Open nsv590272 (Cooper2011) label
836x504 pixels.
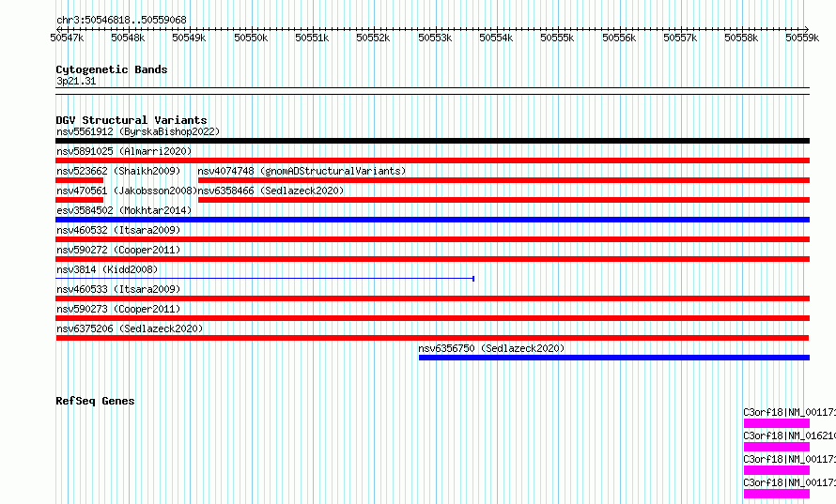[x=118, y=250]
